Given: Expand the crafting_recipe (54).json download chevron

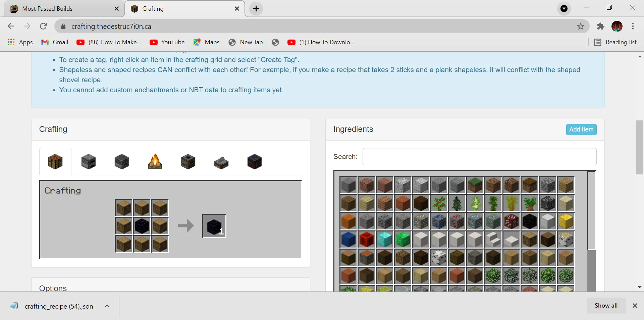Looking at the screenshot, I should coord(107,306).
